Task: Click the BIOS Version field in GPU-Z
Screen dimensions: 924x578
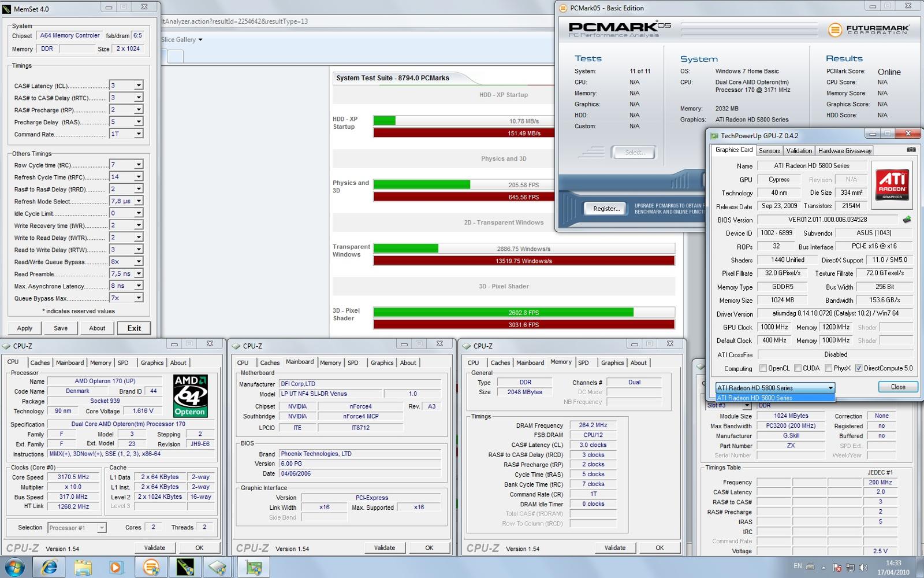Action: (x=828, y=220)
